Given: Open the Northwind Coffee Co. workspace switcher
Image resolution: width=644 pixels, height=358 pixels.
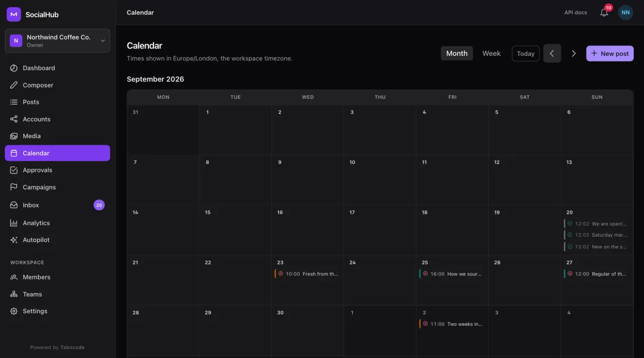Looking at the screenshot, I should coord(57,41).
